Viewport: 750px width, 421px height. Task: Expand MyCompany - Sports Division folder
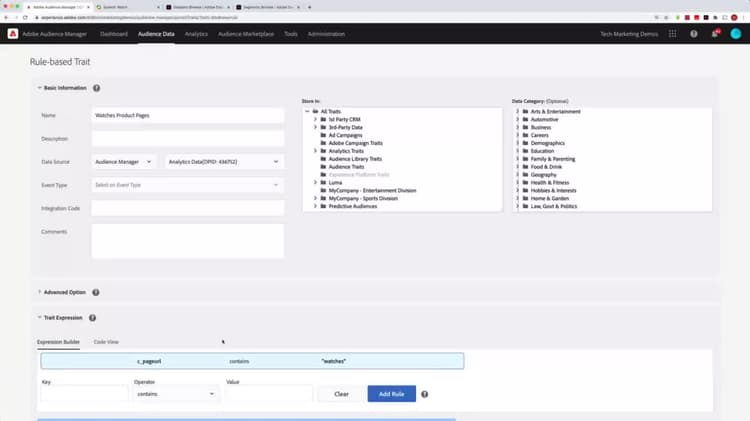tap(315, 199)
